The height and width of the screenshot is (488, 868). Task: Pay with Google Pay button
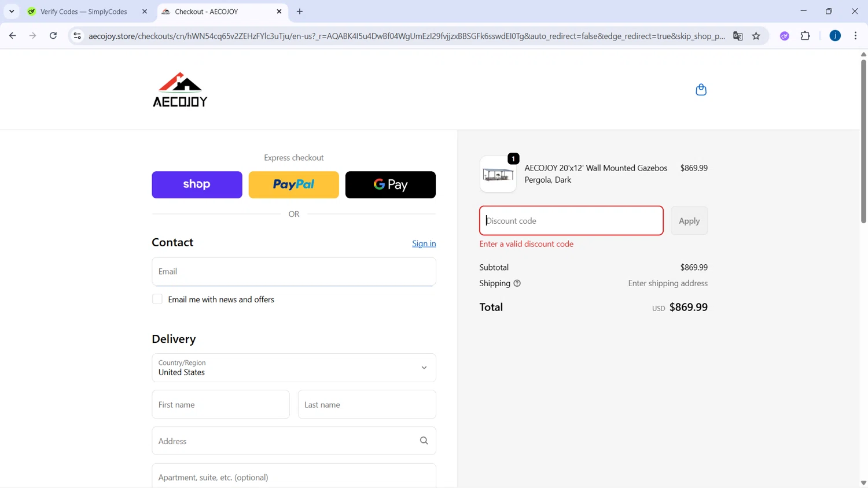(x=391, y=184)
